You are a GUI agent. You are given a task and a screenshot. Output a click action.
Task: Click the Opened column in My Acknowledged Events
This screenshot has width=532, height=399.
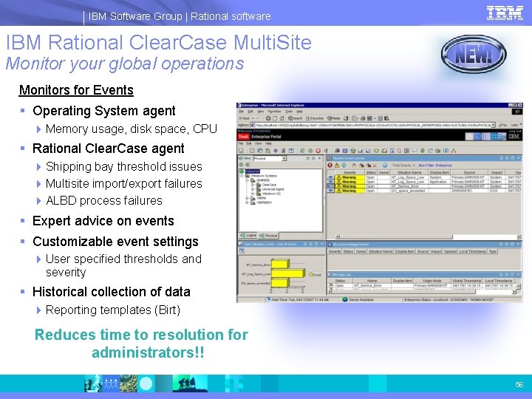(x=450, y=251)
